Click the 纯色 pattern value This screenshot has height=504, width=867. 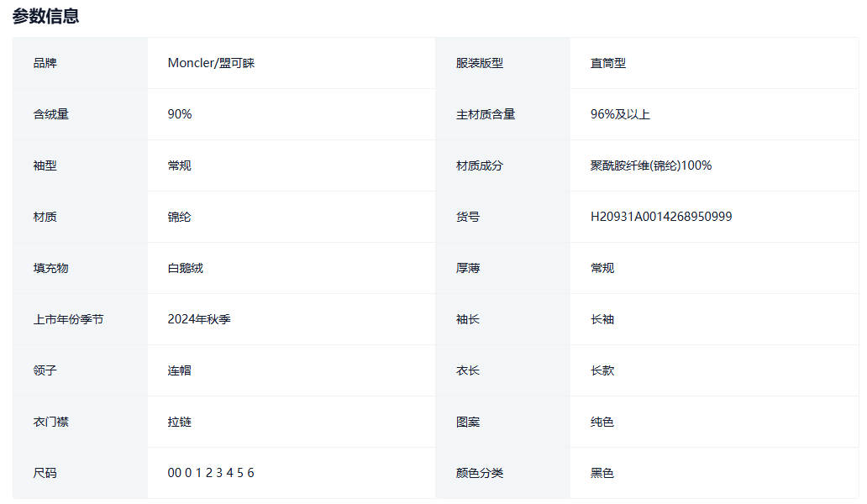(x=602, y=422)
